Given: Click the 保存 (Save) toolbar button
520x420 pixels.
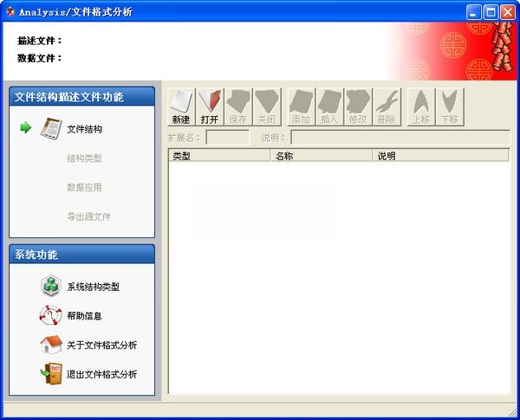Looking at the screenshot, I should click(238, 107).
